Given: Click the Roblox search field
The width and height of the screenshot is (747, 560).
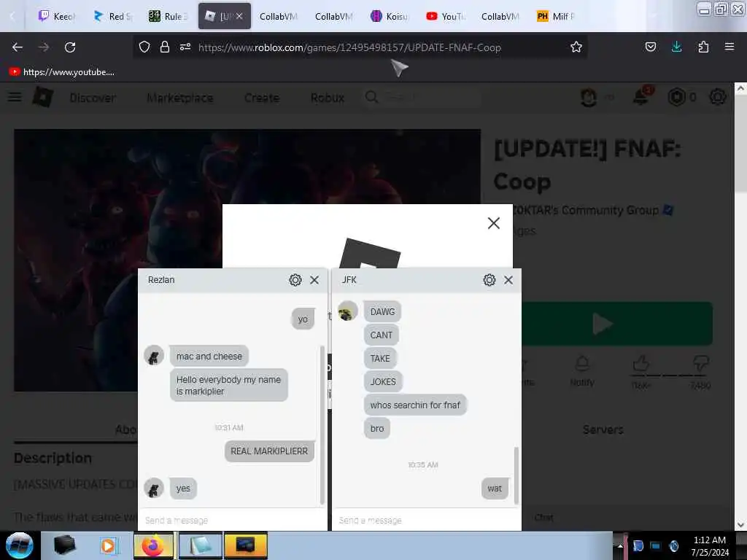Looking at the screenshot, I should (x=422, y=97).
